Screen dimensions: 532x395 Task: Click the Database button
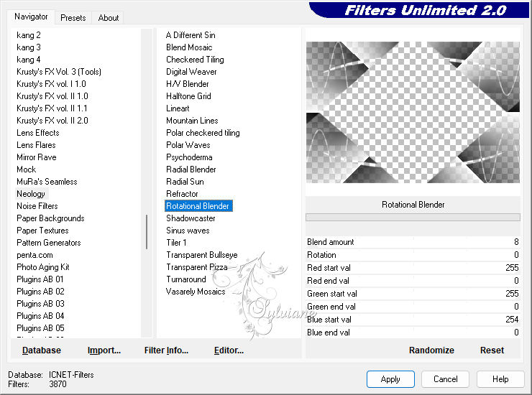42,350
